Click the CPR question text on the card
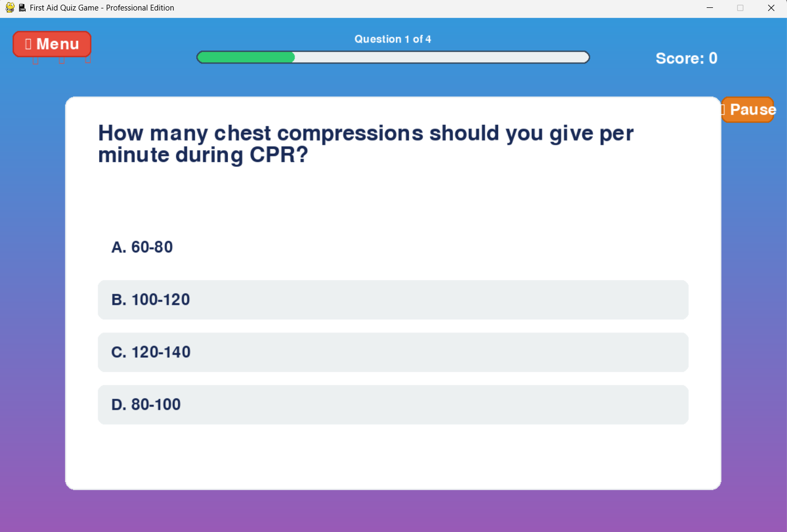 (x=365, y=144)
